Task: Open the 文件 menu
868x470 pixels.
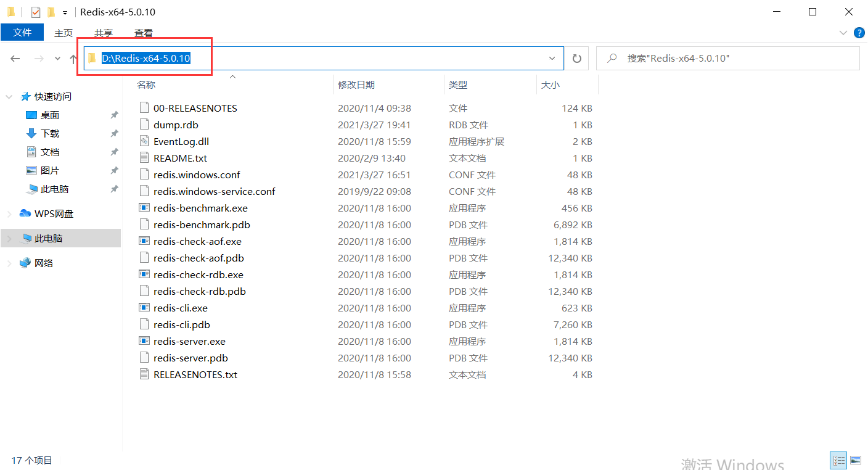Action: (x=22, y=33)
